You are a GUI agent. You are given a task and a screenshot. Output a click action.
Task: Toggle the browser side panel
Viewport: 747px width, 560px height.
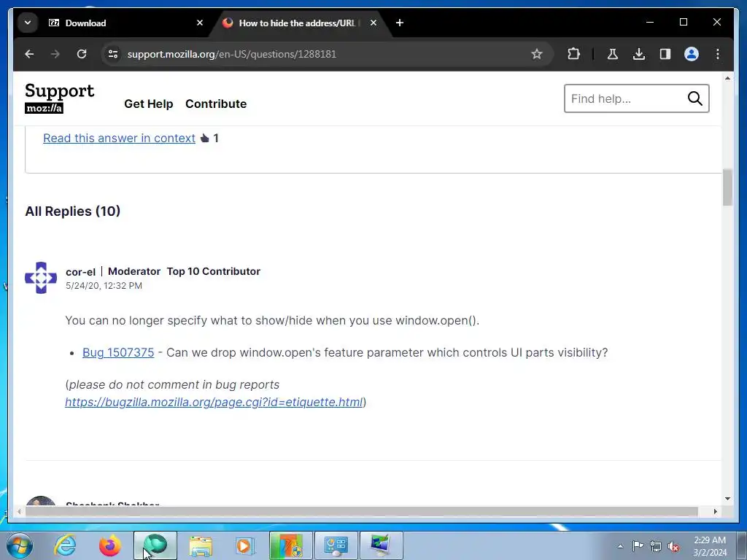665,54
